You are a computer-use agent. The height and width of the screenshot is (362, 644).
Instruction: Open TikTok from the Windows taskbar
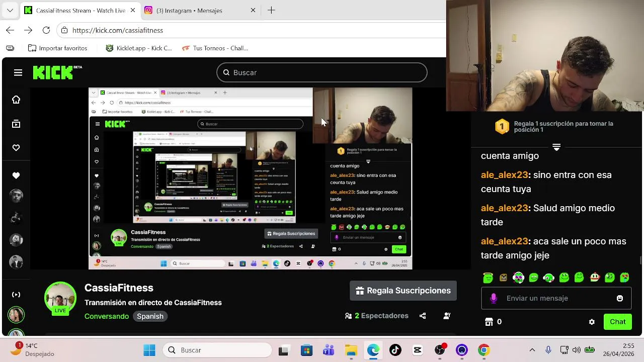coord(395,350)
